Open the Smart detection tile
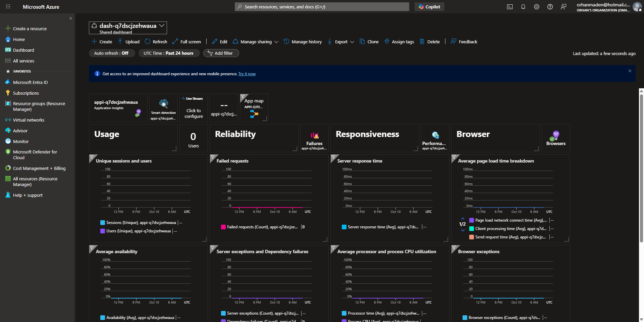Image resolution: width=644 pixels, height=322 pixels. pos(163,107)
